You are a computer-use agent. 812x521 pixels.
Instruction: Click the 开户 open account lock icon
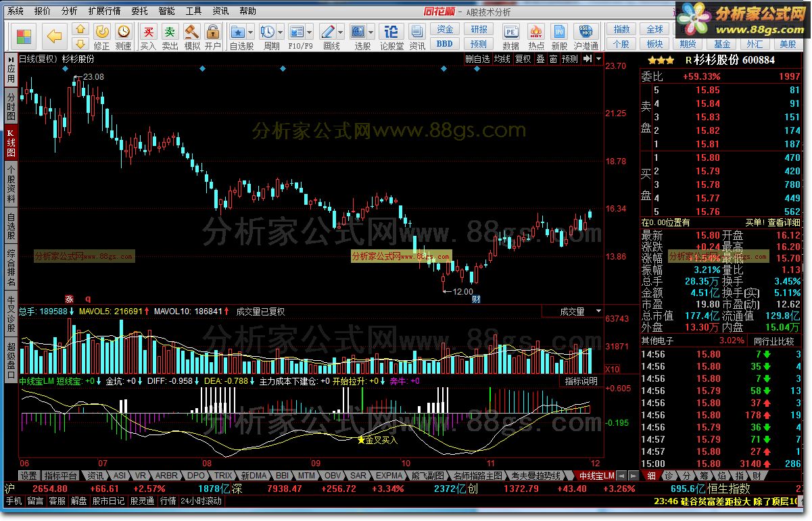213,36
